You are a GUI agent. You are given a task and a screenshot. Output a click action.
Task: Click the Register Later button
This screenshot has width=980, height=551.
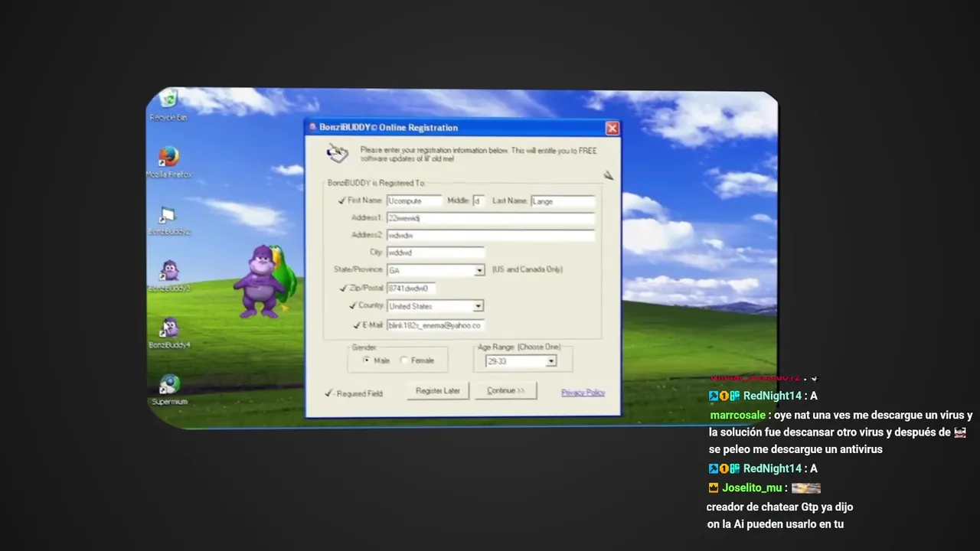point(438,390)
